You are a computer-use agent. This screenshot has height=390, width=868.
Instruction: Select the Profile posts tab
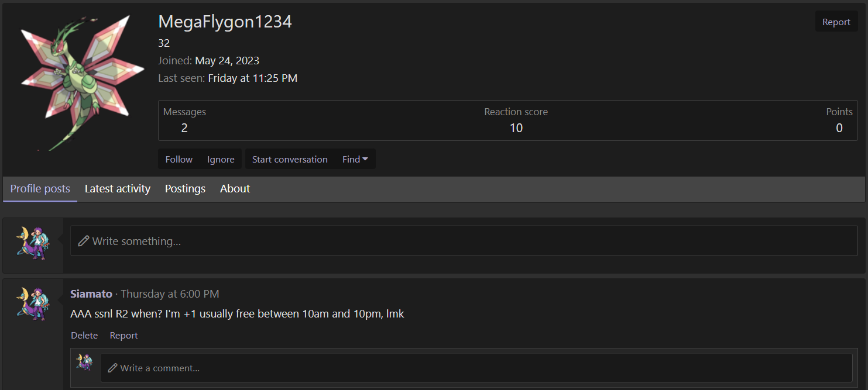click(x=40, y=189)
